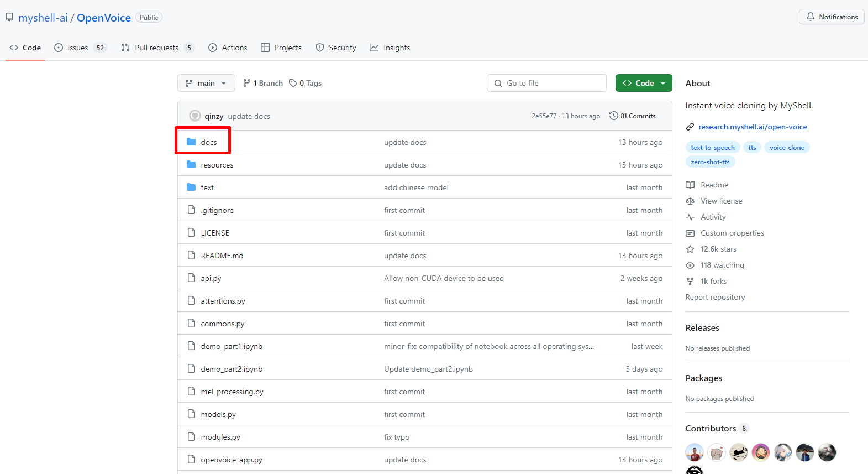
Task: Click the text folder icon
Action: click(x=191, y=187)
